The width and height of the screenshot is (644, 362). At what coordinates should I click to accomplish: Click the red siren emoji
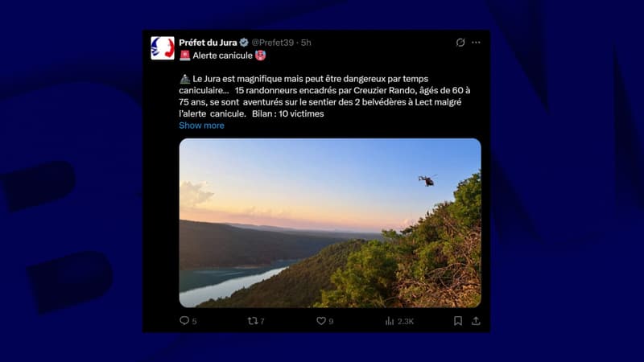(x=185, y=56)
